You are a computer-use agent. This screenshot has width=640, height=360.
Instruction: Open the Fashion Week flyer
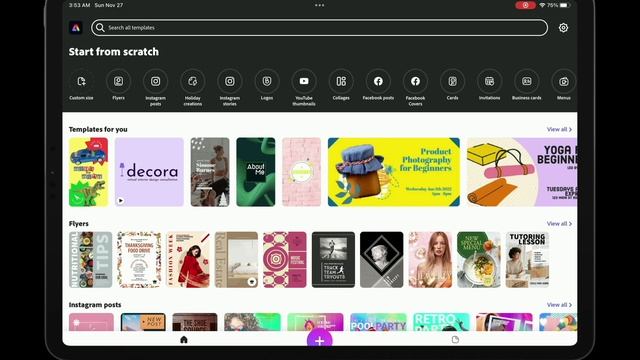188,260
